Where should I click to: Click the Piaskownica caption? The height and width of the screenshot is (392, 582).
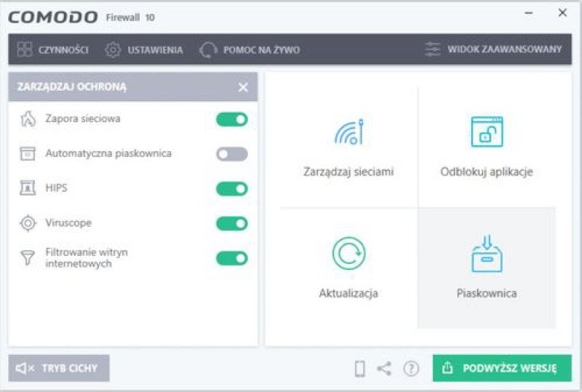point(487,293)
